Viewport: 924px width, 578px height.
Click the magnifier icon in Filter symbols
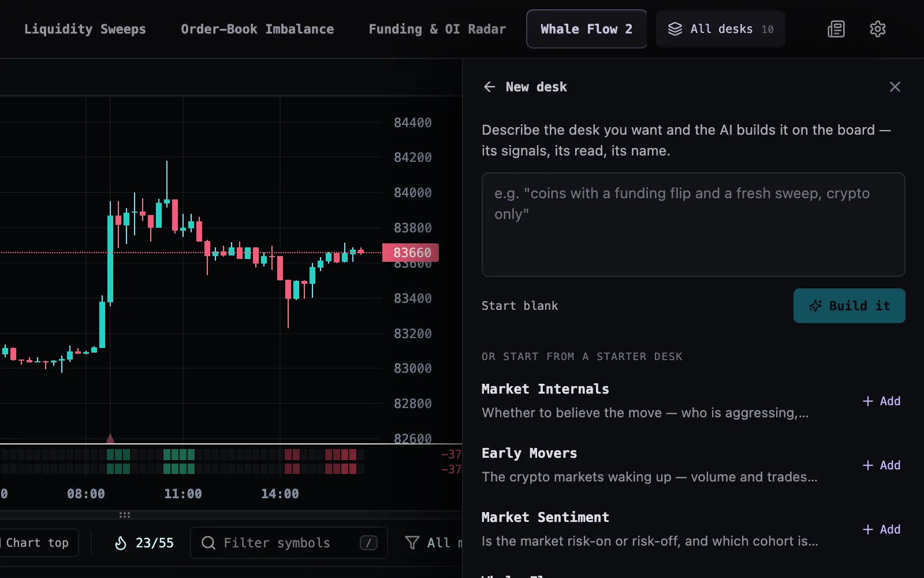point(208,543)
